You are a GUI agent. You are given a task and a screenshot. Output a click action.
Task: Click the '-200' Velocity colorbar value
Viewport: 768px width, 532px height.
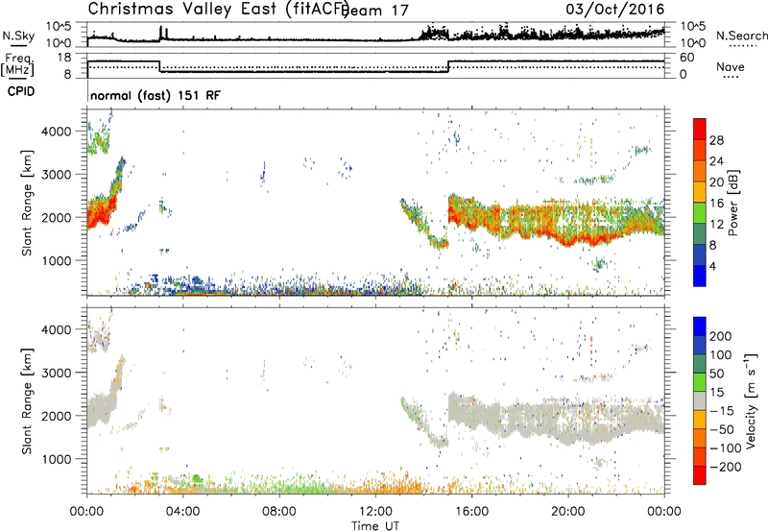726,467
